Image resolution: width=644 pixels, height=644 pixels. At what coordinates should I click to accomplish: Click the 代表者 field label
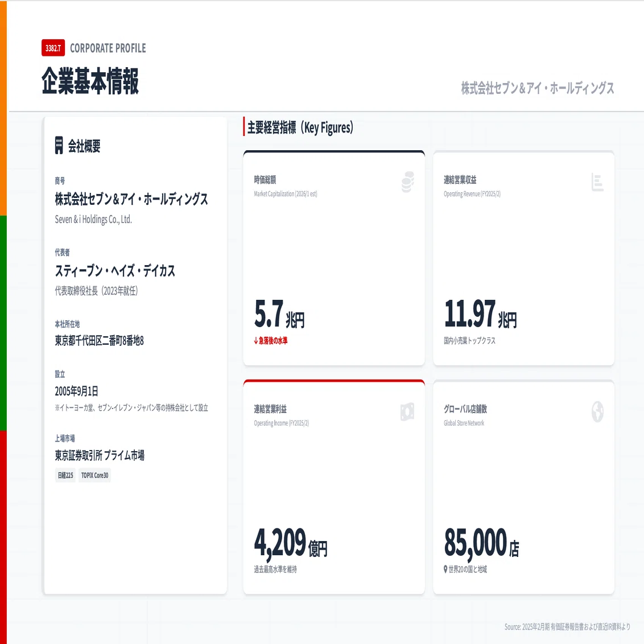tap(63, 252)
